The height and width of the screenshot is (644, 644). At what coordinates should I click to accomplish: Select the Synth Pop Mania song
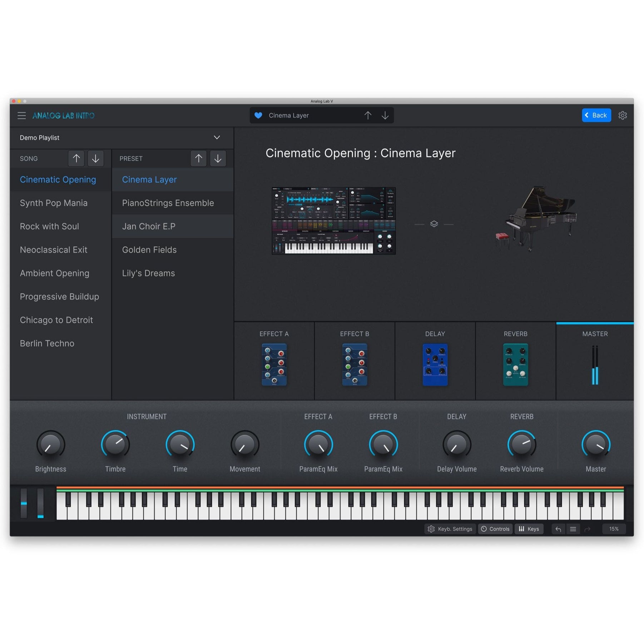click(54, 203)
